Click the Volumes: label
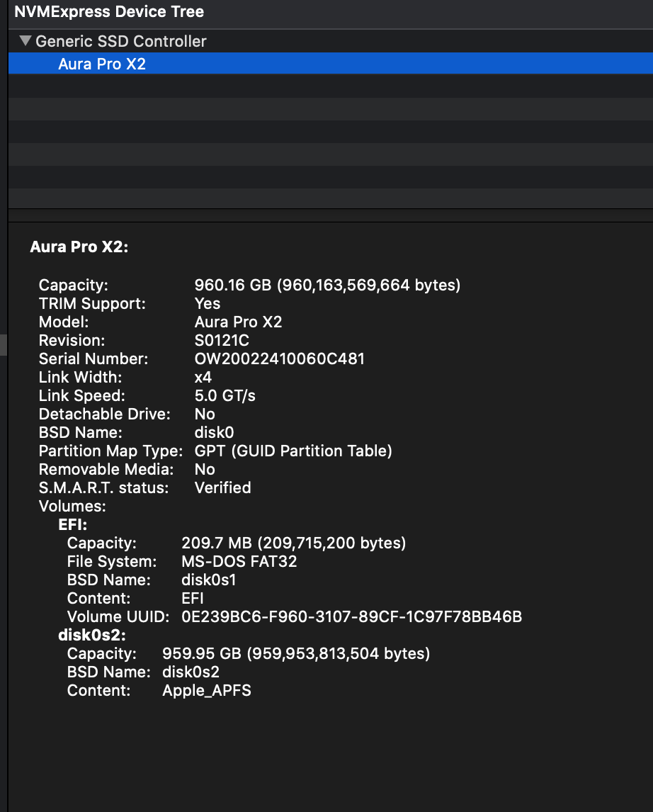The width and height of the screenshot is (653, 812). 72,507
